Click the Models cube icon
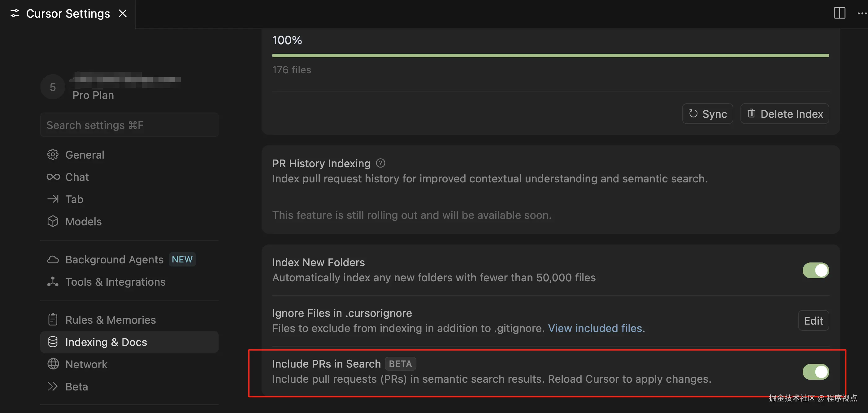This screenshot has width=868, height=413. 53,221
